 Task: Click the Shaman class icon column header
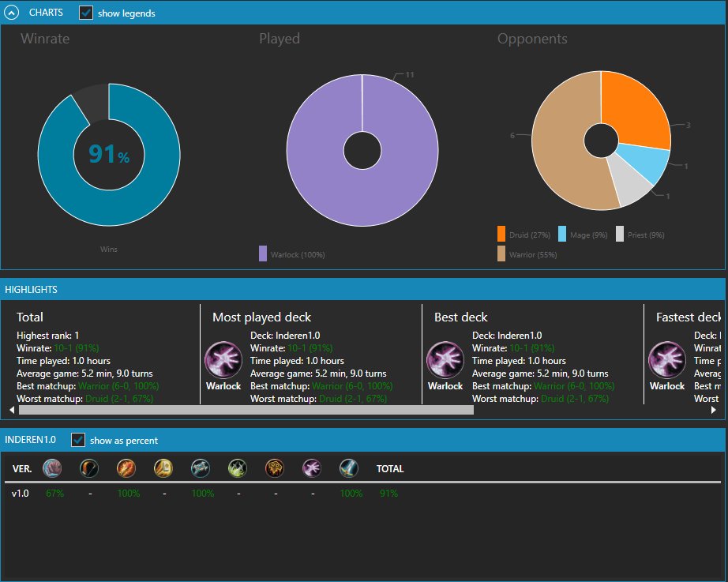pyautogui.click(x=275, y=468)
